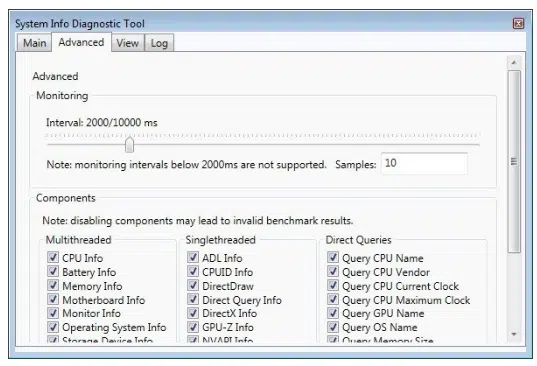Toggle Query CPU Maximum Clock checkbox
The width and height of the screenshot is (537, 366).
point(333,299)
